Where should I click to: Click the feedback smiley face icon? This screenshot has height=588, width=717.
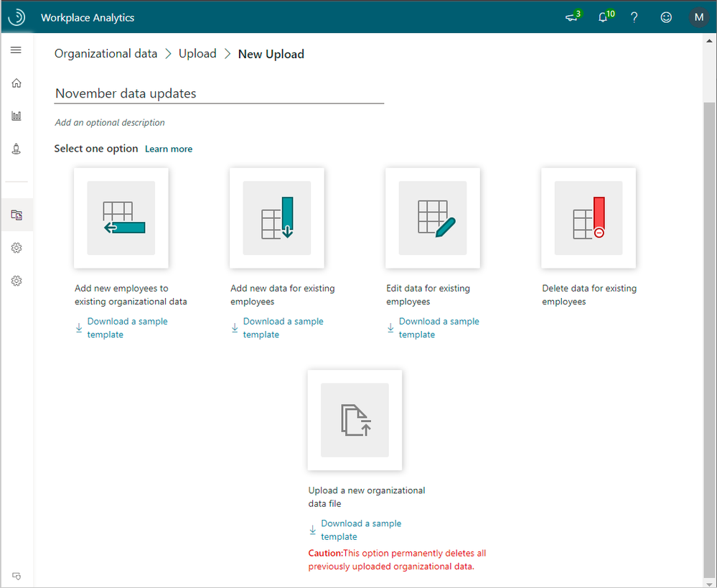[666, 17]
